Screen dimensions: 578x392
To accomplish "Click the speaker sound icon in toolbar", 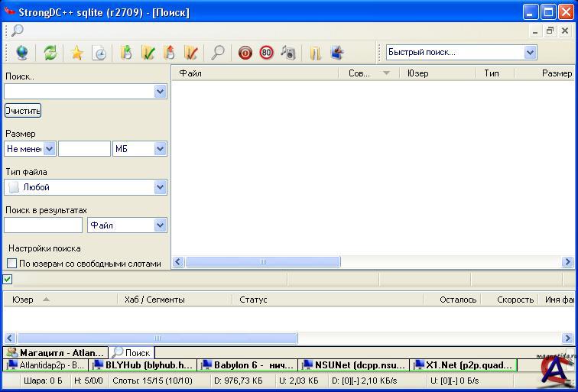I will click(288, 53).
